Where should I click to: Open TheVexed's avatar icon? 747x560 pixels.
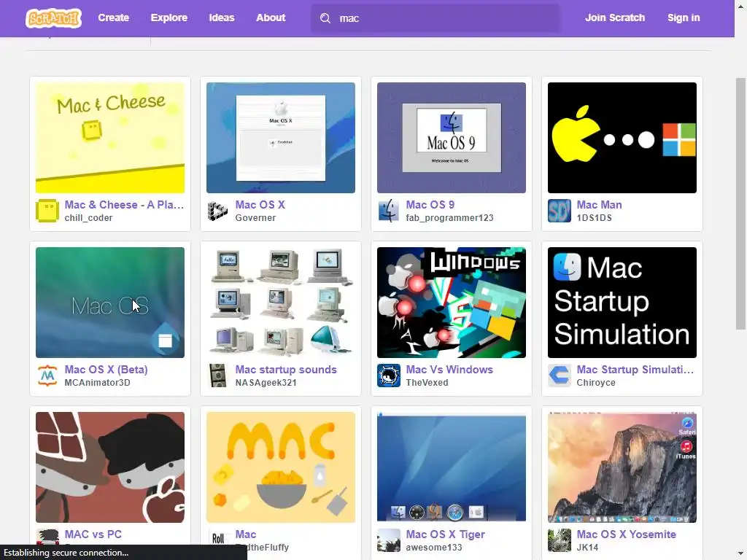389,376
